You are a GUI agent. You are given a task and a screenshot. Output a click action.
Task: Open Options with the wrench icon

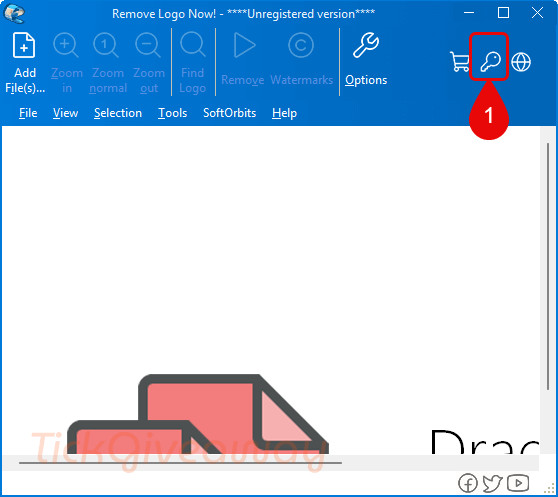coord(366,45)
